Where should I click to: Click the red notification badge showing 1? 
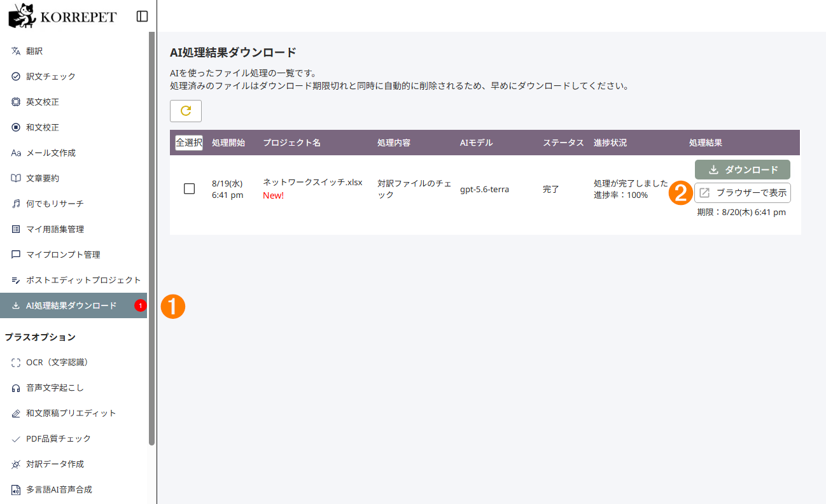141,306
